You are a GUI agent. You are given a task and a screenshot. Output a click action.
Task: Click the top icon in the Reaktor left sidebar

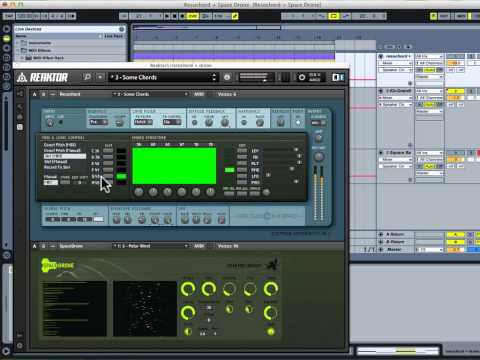[20, 94]
